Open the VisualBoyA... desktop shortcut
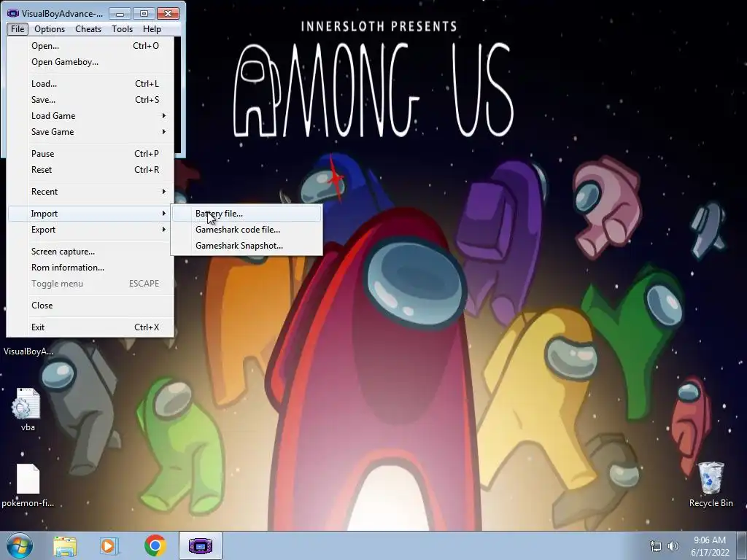This screenshot has height=560, width=747. pyautogui.click(x=28, y=351)
